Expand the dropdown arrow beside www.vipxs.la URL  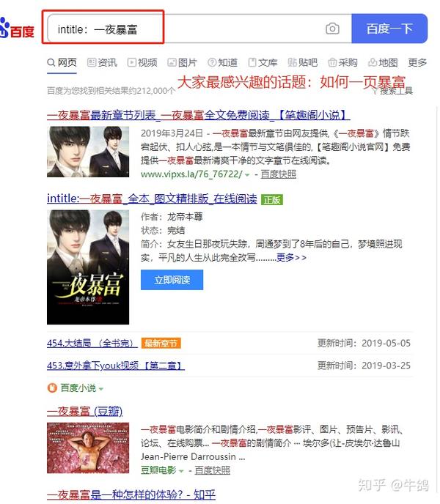[247, 175]
